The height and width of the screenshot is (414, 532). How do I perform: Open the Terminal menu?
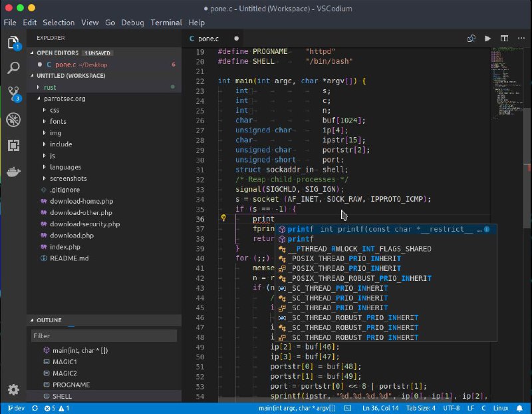point(166,22)
